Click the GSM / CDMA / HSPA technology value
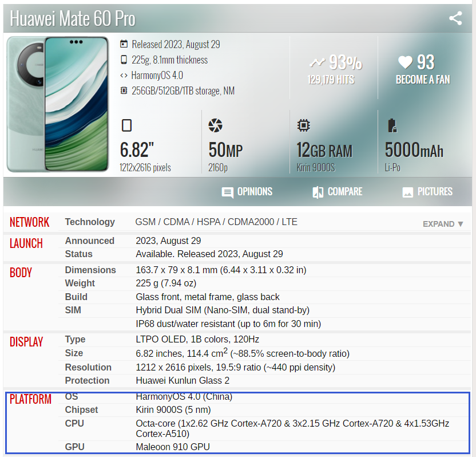 [216, 222]
